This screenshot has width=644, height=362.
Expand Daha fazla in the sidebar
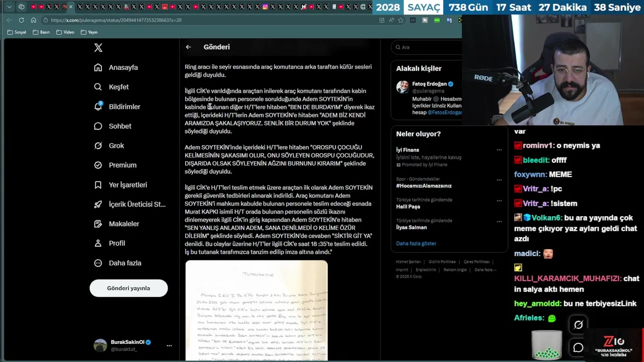(117, 263)
